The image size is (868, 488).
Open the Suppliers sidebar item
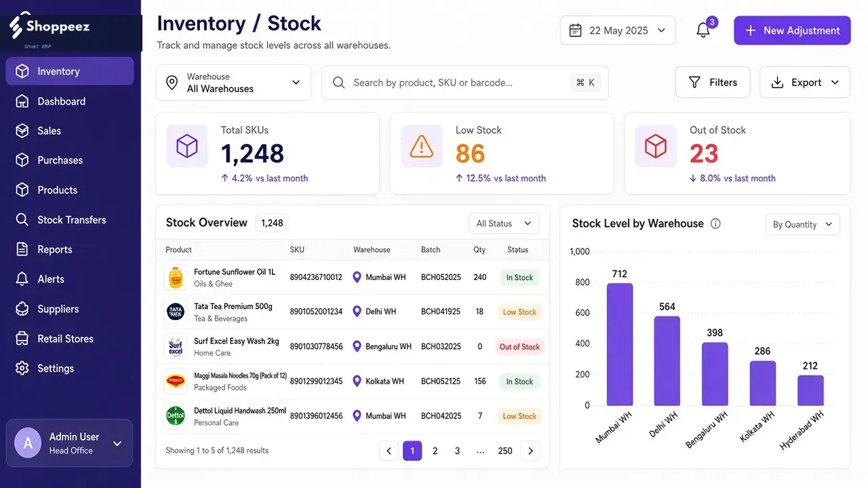coord(70,309)
